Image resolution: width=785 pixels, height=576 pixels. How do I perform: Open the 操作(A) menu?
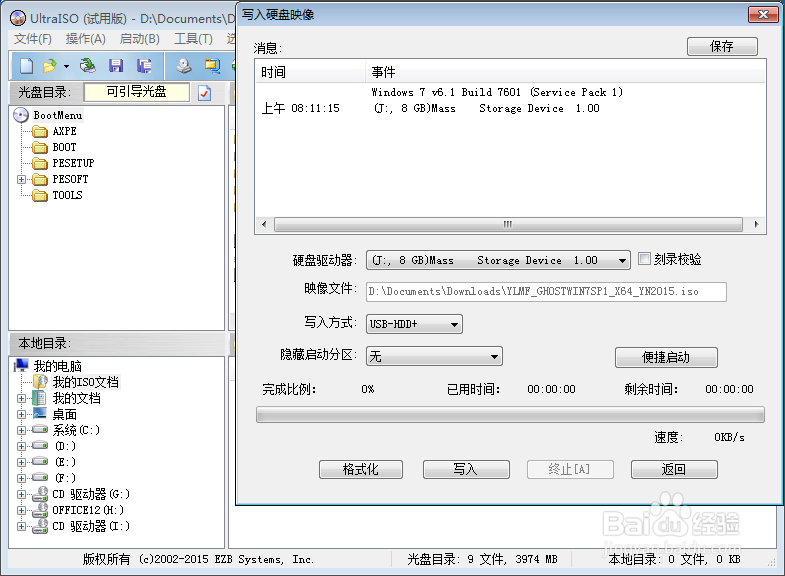pos(86,39)
